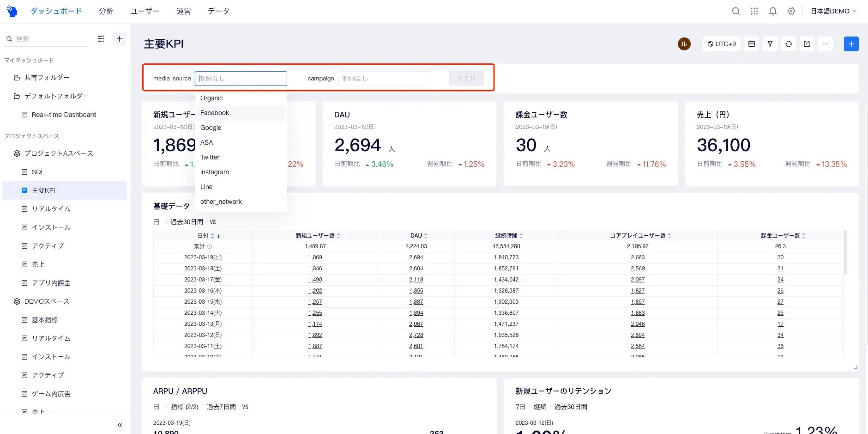
Task: Sort by 新規ユーザー数 column
Action: tap(338, 236)
